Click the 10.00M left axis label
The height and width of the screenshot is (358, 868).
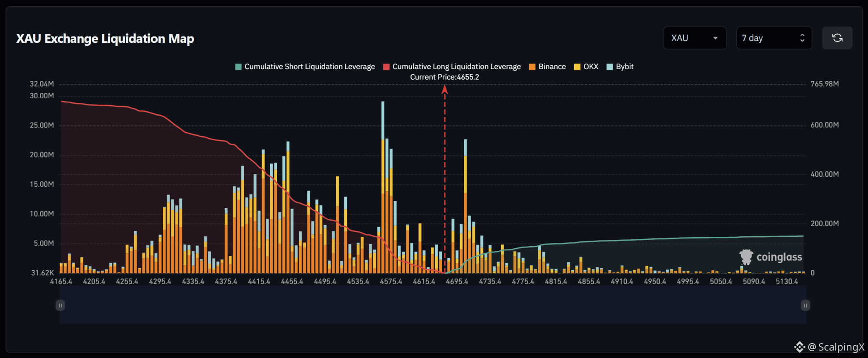point(42,214)
